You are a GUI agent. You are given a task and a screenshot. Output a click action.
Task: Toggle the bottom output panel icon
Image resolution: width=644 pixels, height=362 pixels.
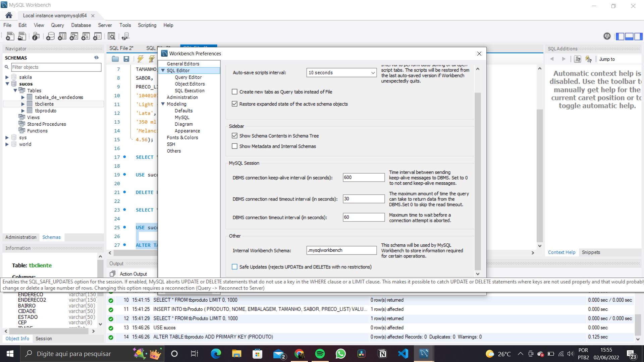coord(629,36)
